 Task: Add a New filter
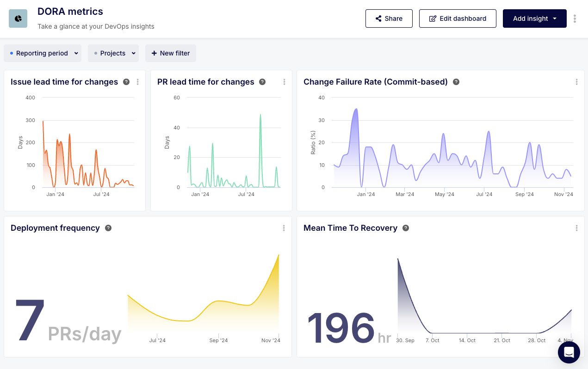[171, 53]
